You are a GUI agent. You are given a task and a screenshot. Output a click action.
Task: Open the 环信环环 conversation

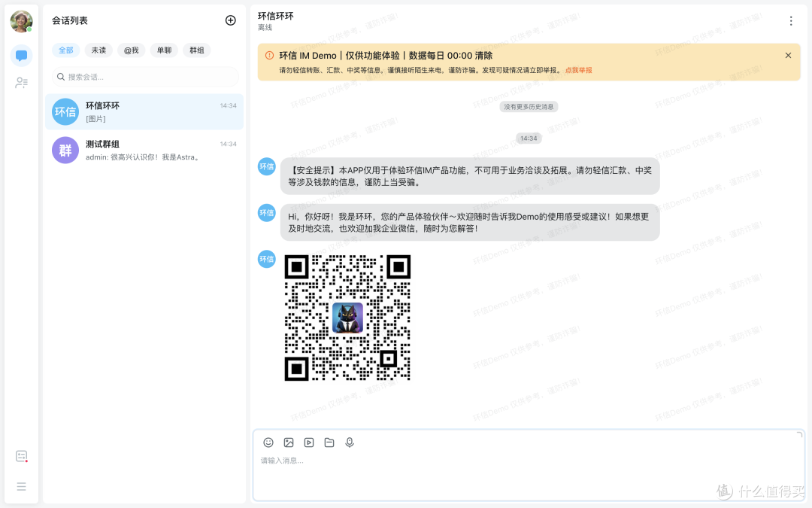click(144, 111)
